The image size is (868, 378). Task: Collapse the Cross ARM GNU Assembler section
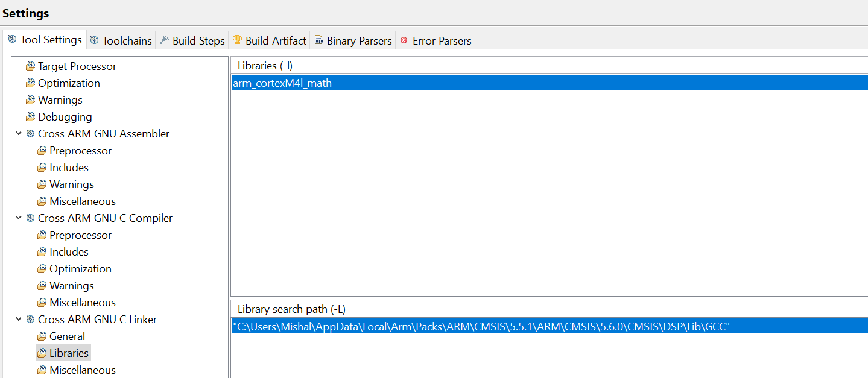tap(19, 133)
